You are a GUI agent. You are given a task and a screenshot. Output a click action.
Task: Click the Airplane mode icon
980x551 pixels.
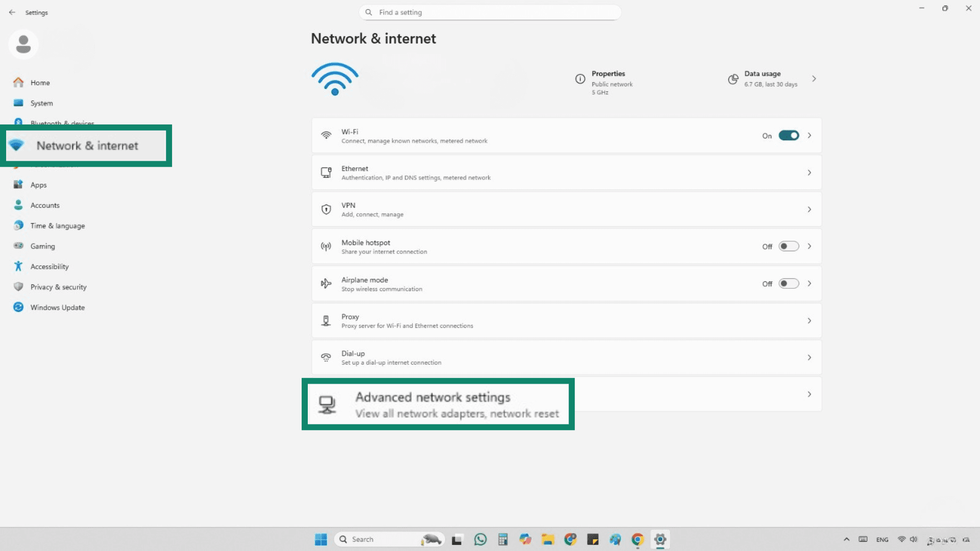click(325, 283)
